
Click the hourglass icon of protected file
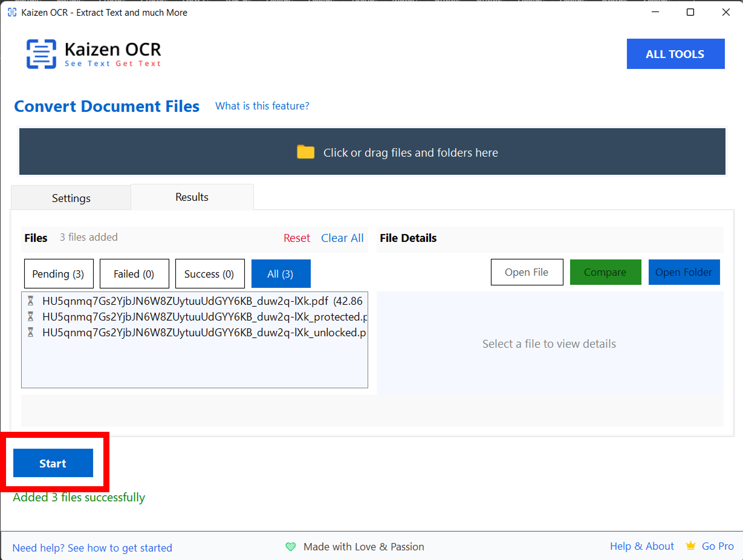click(30, 317)
